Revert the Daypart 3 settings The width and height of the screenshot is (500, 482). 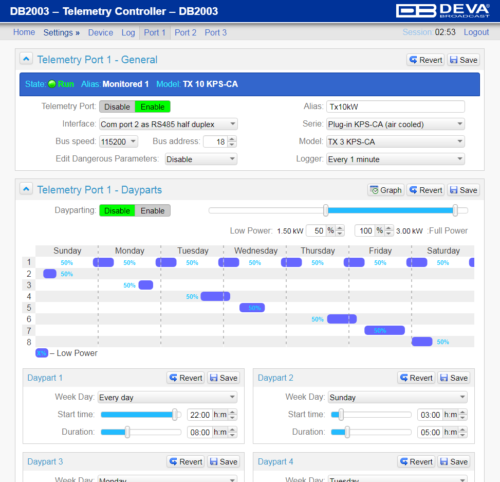pyautogui.click(x=186, y=462)
